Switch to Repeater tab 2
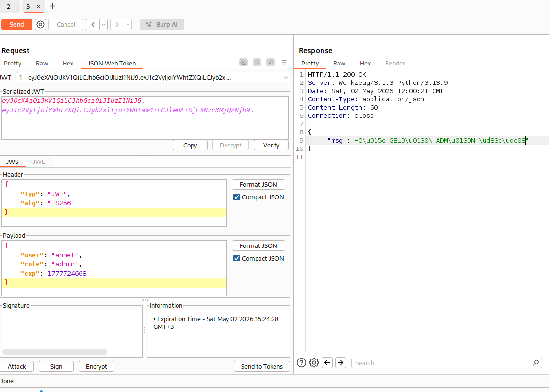Screen dimensions: 549x392 (8, 7)
